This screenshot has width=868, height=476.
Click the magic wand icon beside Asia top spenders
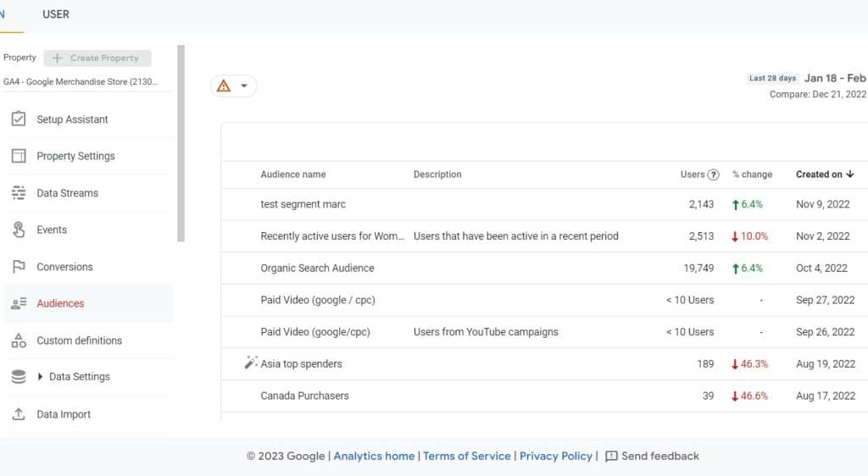click(x=251, y=363)
